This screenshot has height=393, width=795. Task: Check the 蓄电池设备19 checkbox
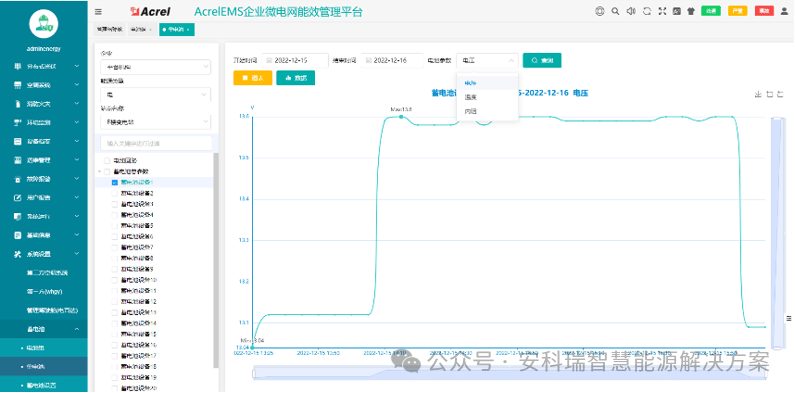(x=115, y=377)
